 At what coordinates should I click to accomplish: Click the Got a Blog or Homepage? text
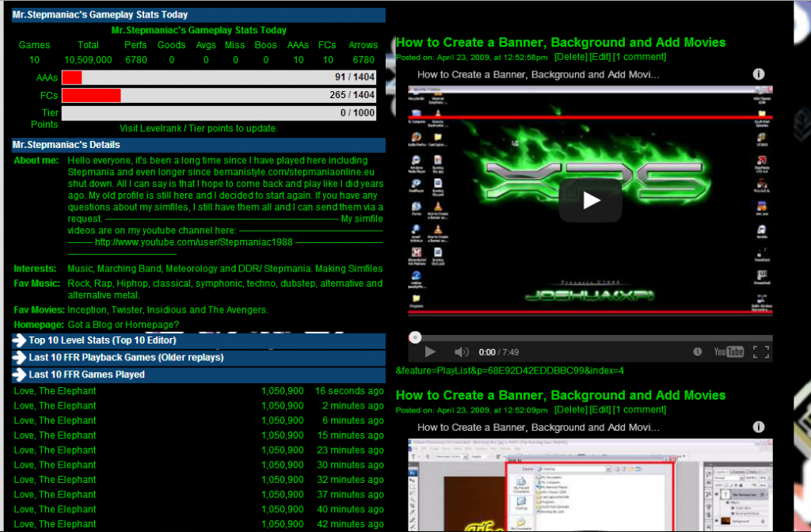pyautogui.click(x=123, y=325)
